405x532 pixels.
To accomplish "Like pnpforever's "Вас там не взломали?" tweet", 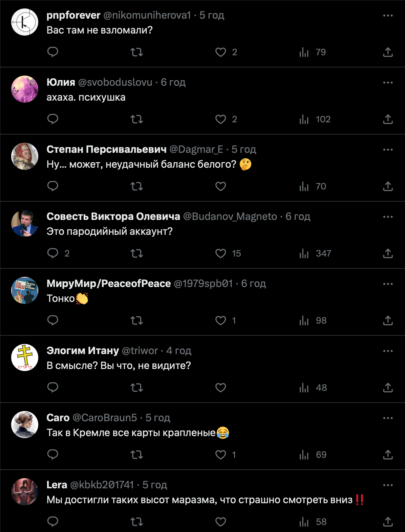I will click(221, 52).
